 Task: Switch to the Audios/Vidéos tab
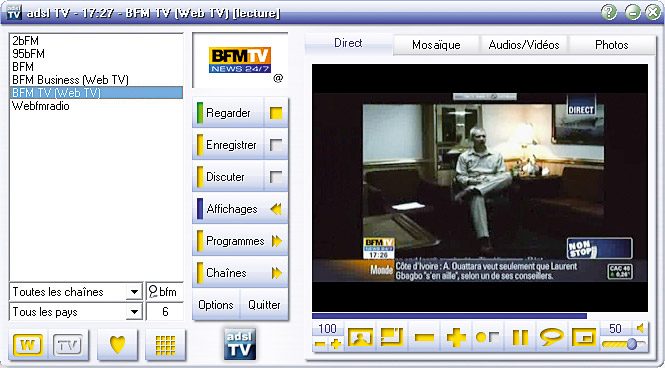pyautogui.click(x=524, y=45)
